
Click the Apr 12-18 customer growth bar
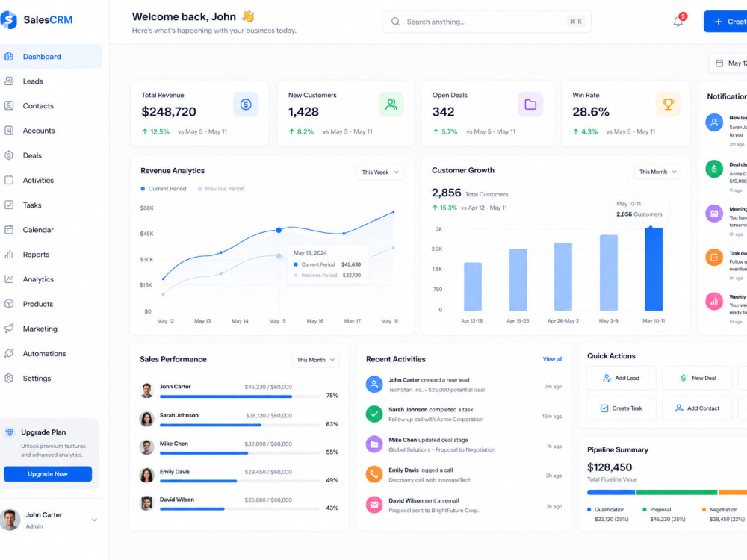tap(473, 286)
